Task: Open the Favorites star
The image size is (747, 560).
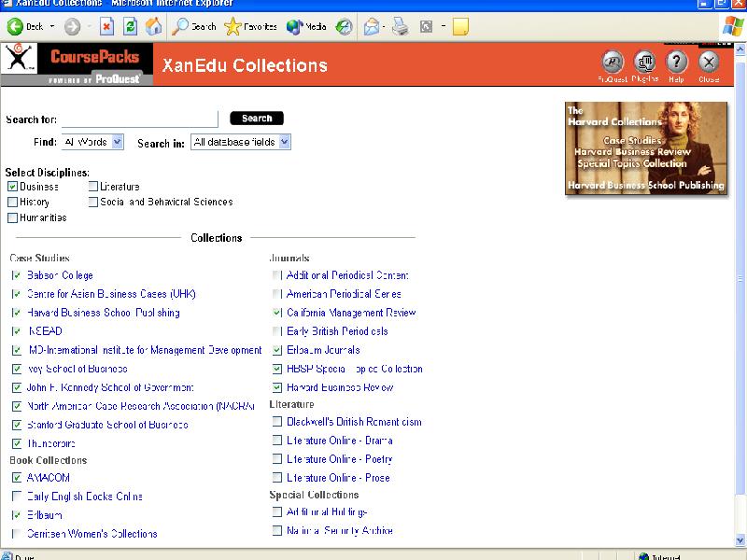Action: [250, 27]
